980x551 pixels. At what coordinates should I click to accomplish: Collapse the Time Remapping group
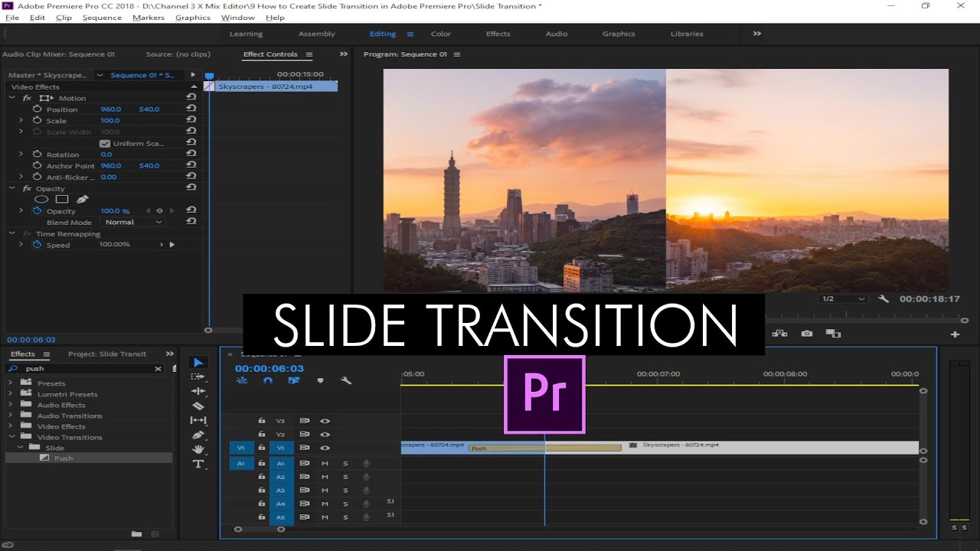pyautogui.click(x=12, y=233)
